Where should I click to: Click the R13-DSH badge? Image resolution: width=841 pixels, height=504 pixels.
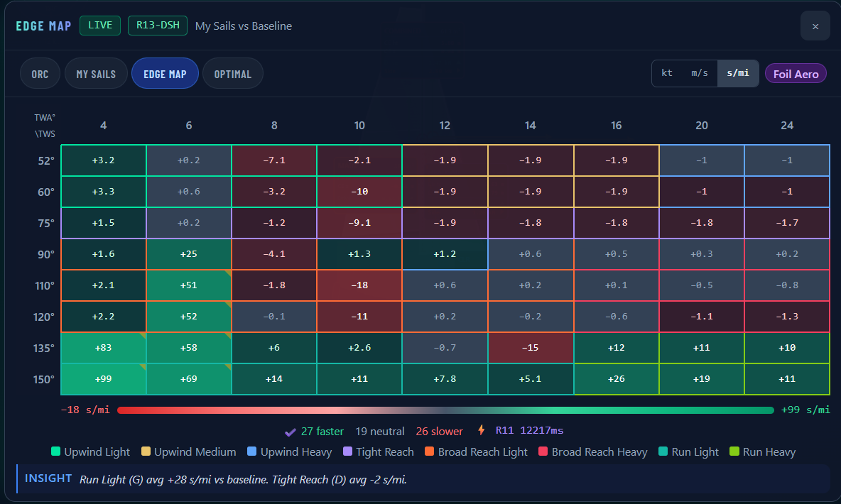158,26
